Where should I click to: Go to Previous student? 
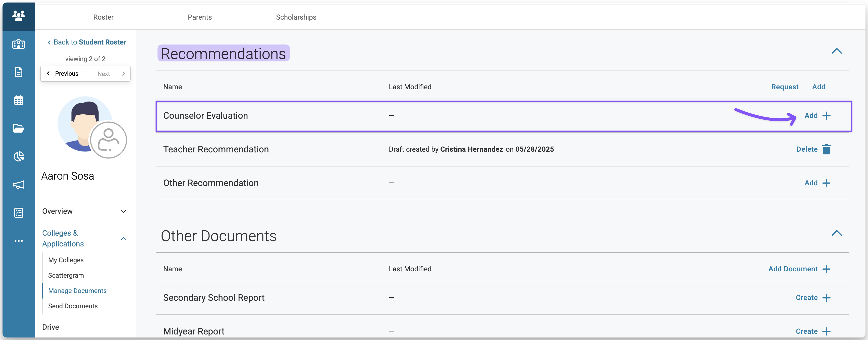[63, 73]
